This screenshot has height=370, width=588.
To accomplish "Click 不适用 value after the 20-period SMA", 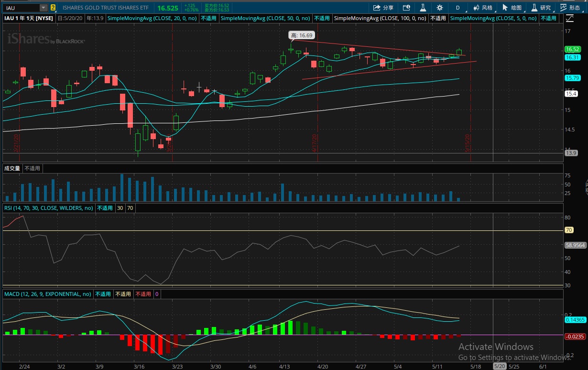I will point(208,18).
